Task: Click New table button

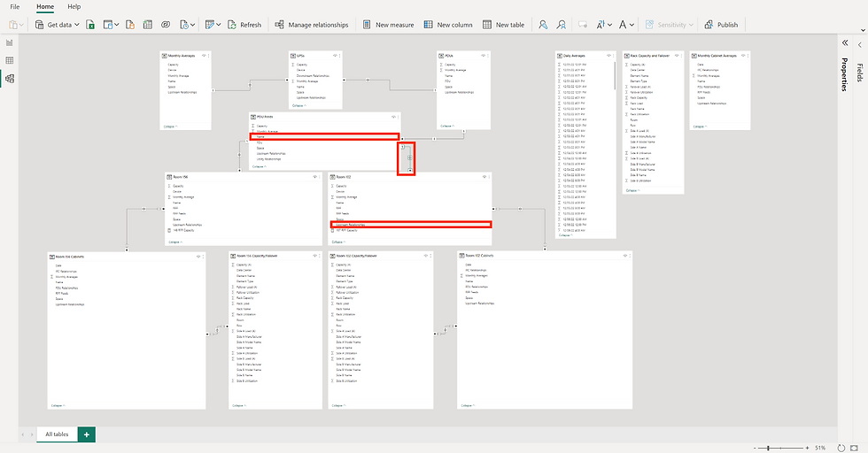Action: pos(503,25)
